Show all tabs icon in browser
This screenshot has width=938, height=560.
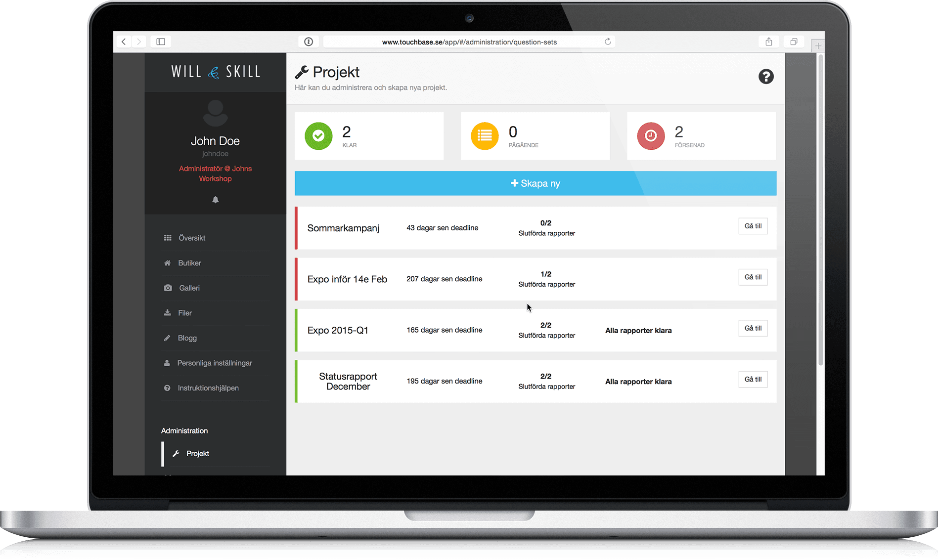pos(794,42)
